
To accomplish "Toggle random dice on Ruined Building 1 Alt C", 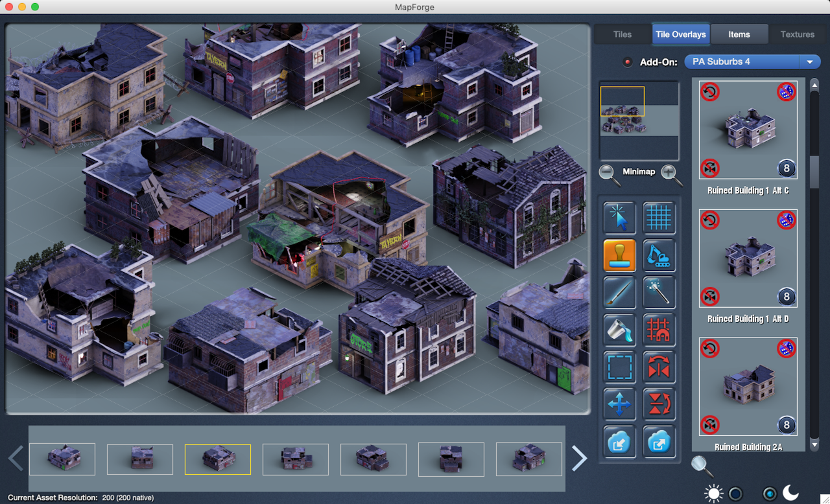I will pos(786,92).
